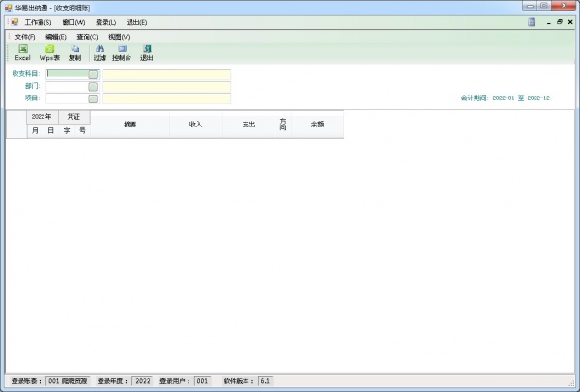The height and width of the screenshot is (392, 580).
Task: Close the main application window
Action: [x=565, y=5]
